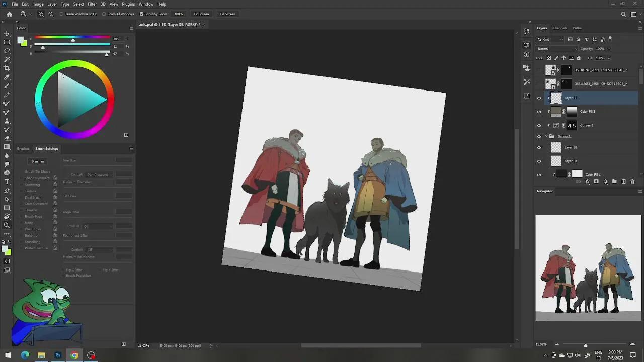Screen dimensions: 644x362
Task: Click the Fill Screen button
Action: (227, 14)
